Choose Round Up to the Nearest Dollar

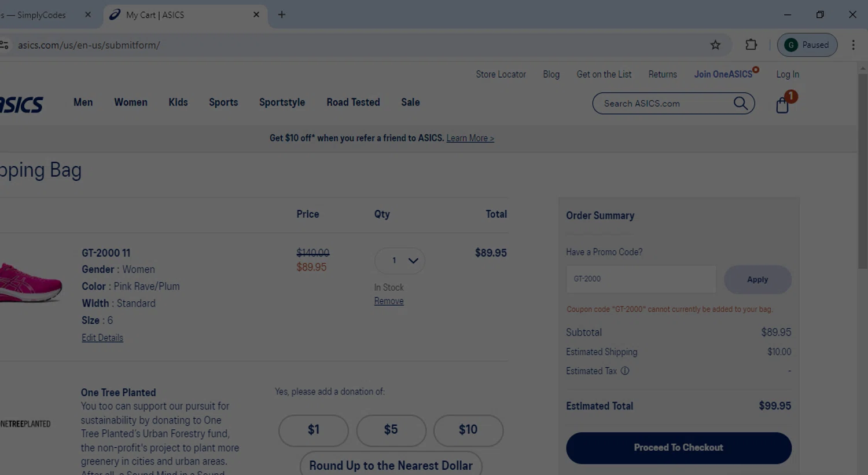click(x=391, y=465)
